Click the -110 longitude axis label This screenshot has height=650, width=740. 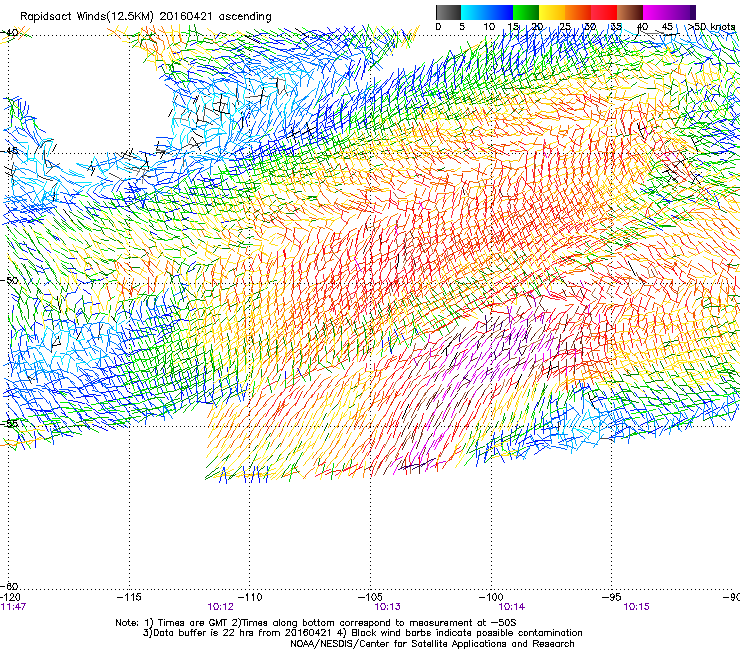250,597
